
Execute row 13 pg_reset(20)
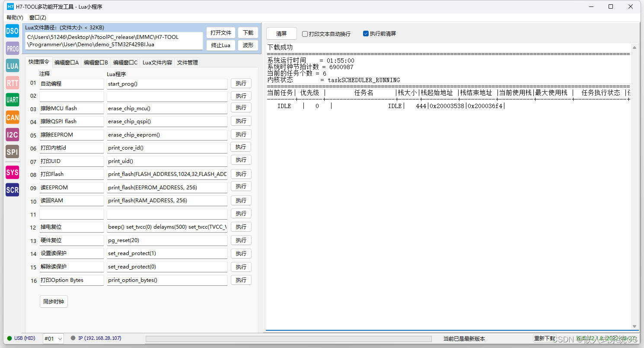(x=241, y=240)
